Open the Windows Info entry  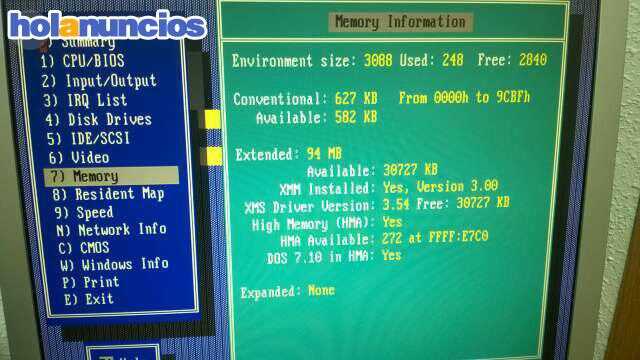coord(114,264)
